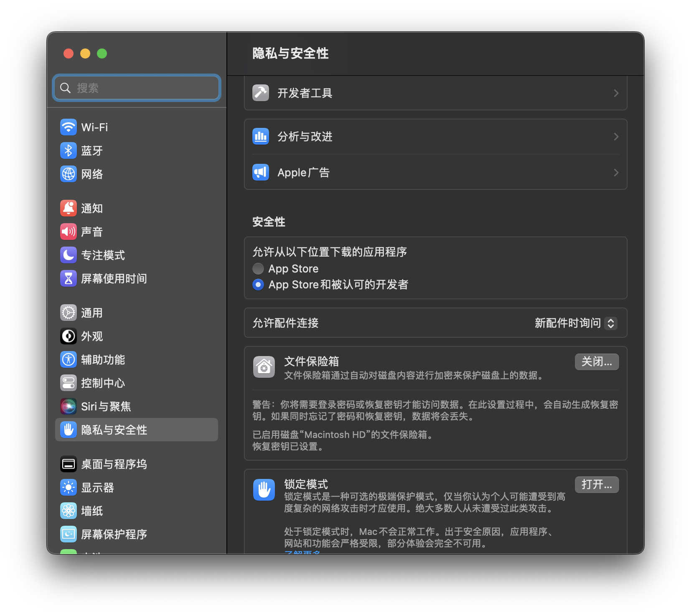Open 墙纸 settings from the sidebar
This screenshot has width=691, height=616.
coord(91,511)
